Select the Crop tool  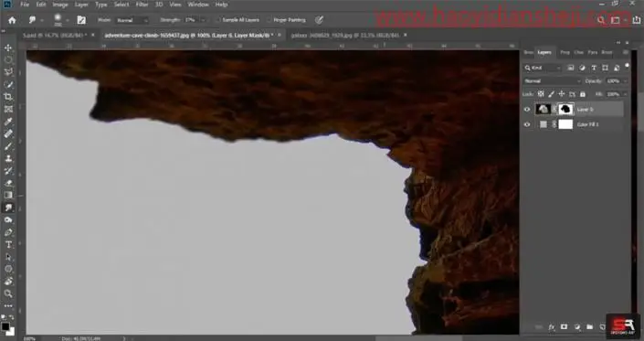point(8,97)
